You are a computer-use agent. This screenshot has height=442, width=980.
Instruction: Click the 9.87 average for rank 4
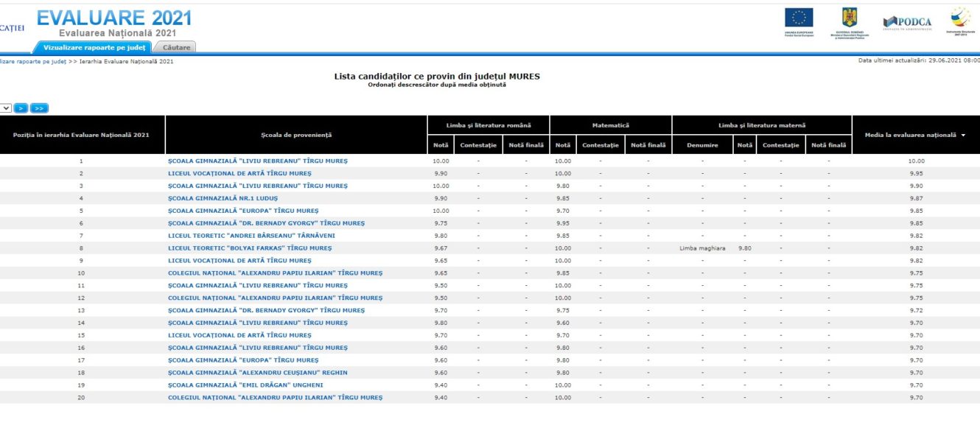[x=916, y=198]
